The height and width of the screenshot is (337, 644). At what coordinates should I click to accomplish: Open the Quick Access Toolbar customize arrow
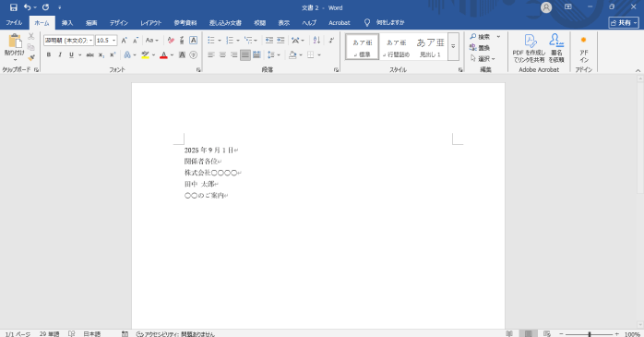(60, 7)
